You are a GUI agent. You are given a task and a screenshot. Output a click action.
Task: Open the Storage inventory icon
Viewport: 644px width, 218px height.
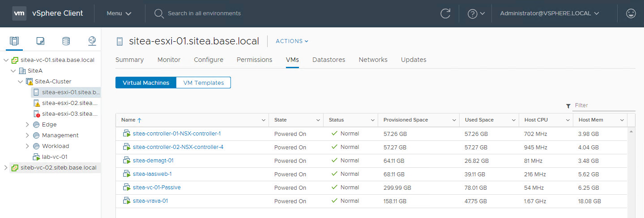pyautogui.click(x=66, y=41)
